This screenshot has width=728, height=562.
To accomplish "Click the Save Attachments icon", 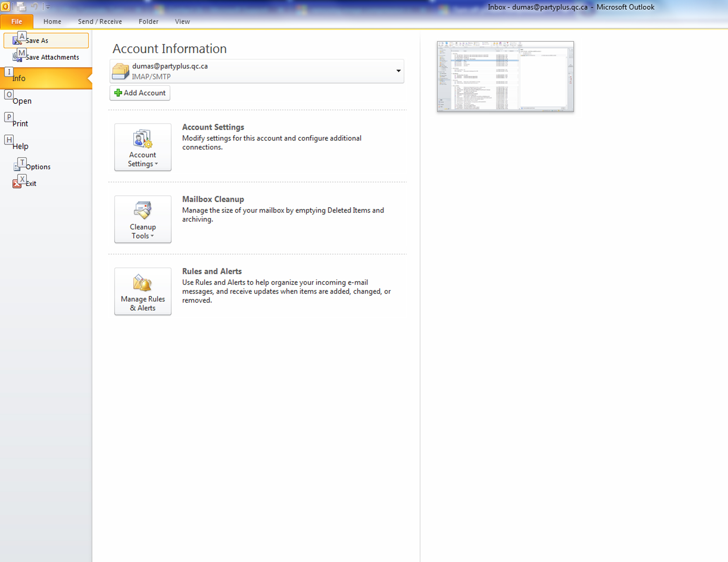I will pyautogui.click(x=17, y=58).
